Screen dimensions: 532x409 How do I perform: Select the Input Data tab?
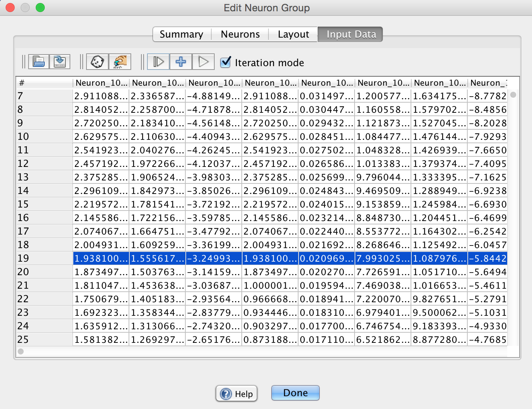(x=351, y=34)
